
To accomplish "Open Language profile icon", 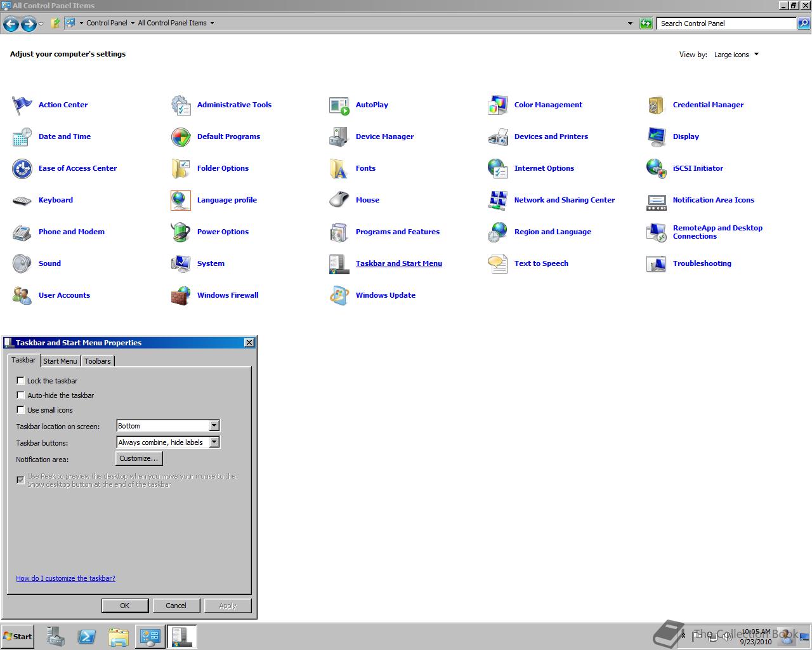I will point(181,200).
